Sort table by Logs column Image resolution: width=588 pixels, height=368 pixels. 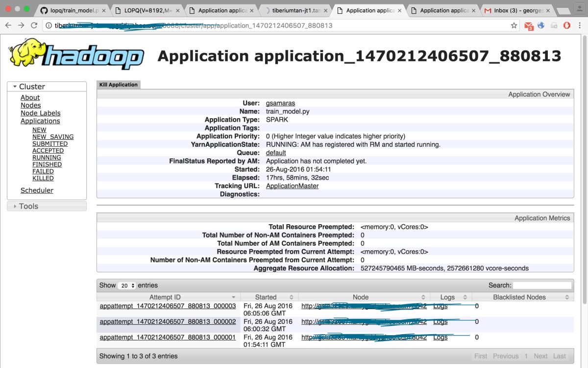(x=451, y=297)
